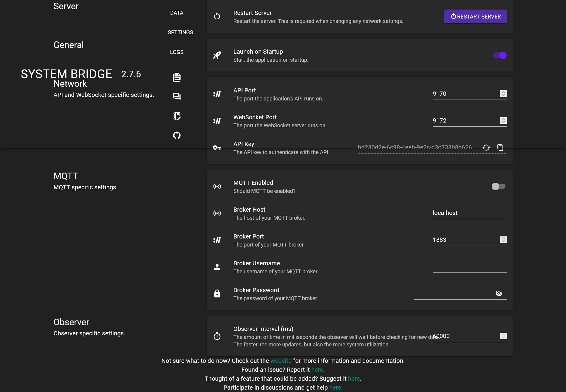Disable Launch on Startup

click(x=499, y=55)
